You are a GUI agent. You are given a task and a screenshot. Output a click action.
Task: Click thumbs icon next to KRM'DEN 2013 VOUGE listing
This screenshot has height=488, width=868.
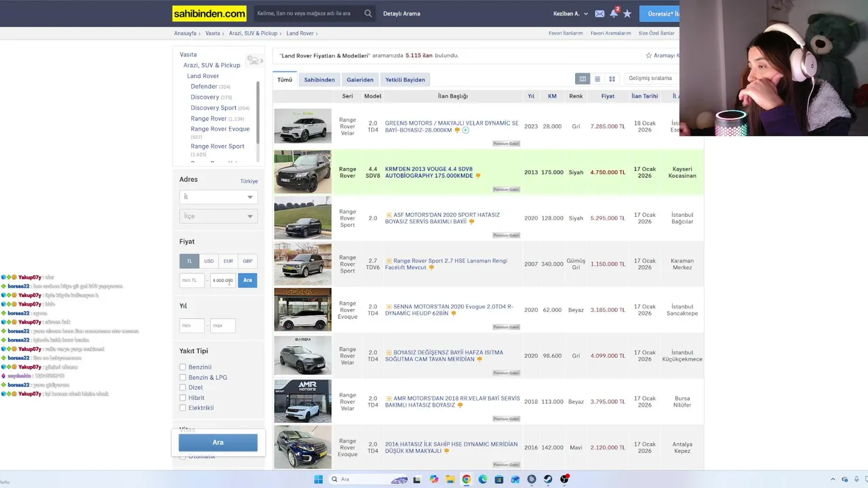point(478,176)
